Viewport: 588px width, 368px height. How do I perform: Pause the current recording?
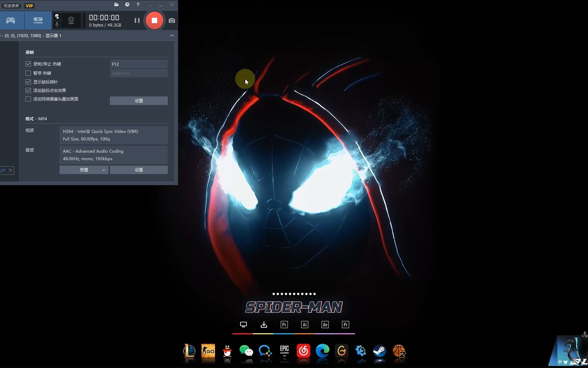point(137,20)
